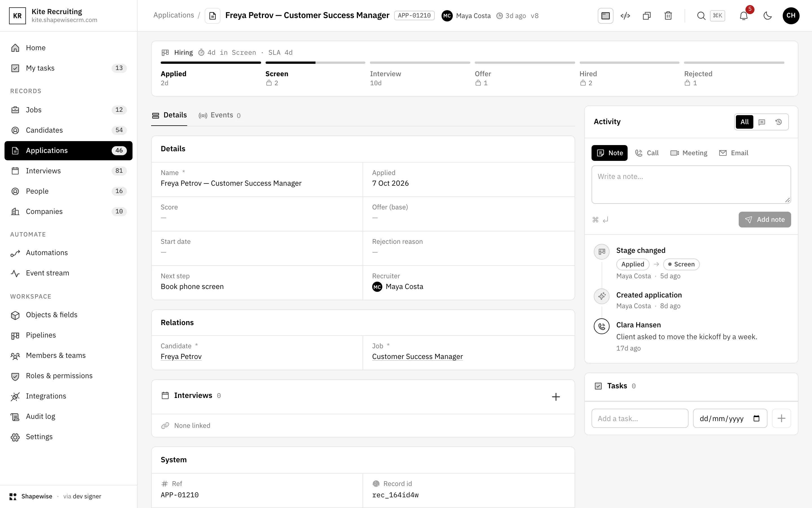Focus the Add a task input
Viewport: 812px width, 508px height.
coord(639,418)
